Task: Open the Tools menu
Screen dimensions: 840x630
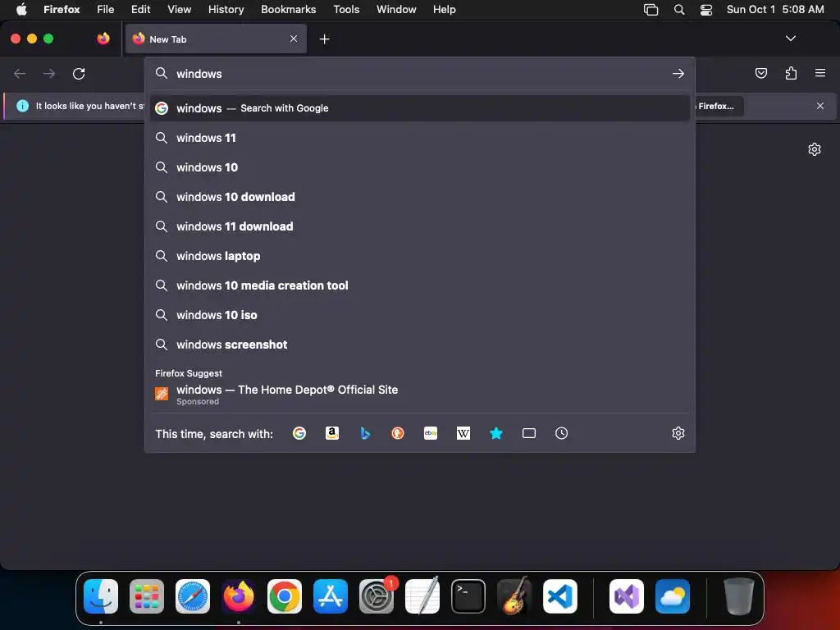Action: 346,9
